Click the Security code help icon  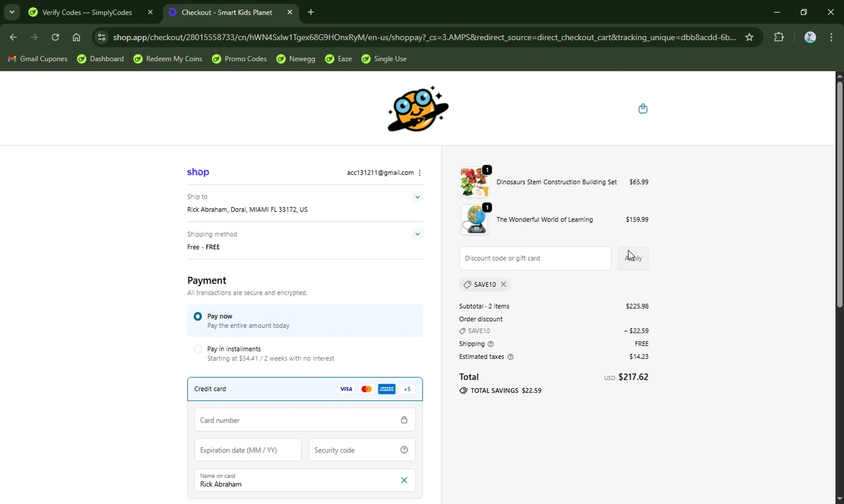tap(404, 450)
